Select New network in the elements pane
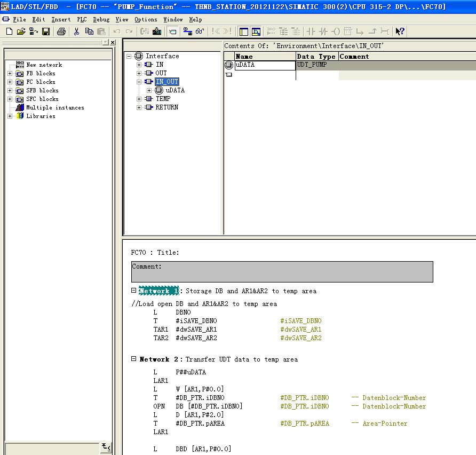476x455 pixels. (x=44, y=65)
